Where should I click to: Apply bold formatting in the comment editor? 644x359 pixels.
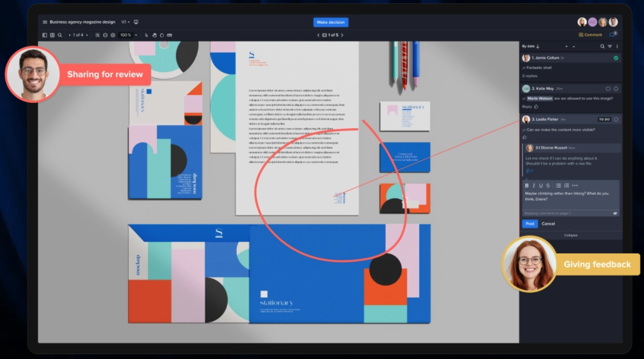point(526,185)
